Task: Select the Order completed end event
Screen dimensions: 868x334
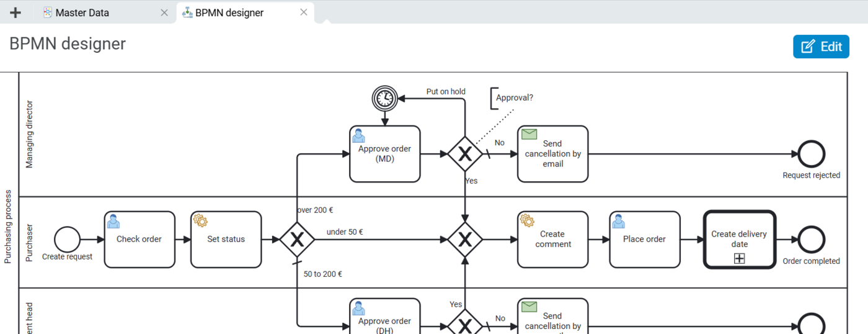Action: pos(811,239)
